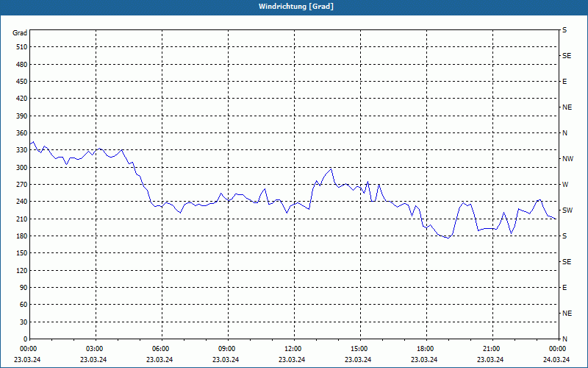Click the E compass label beside the 450 gridline
Screen dimensions: 588x368
(564, 82)
